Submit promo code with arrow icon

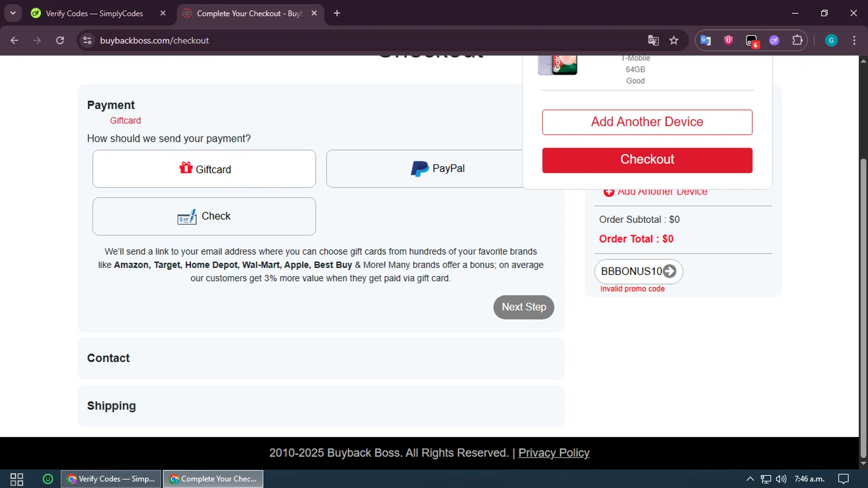pos(670,271)
